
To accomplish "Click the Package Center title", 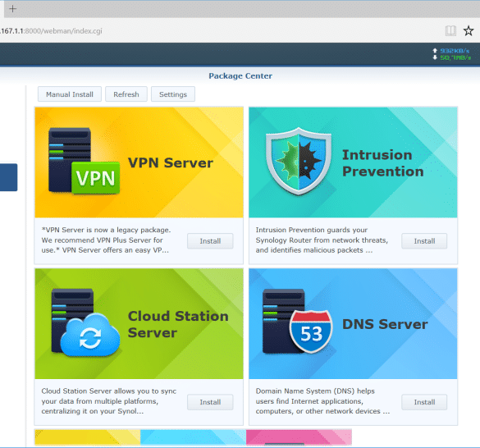I will [240, 76].
